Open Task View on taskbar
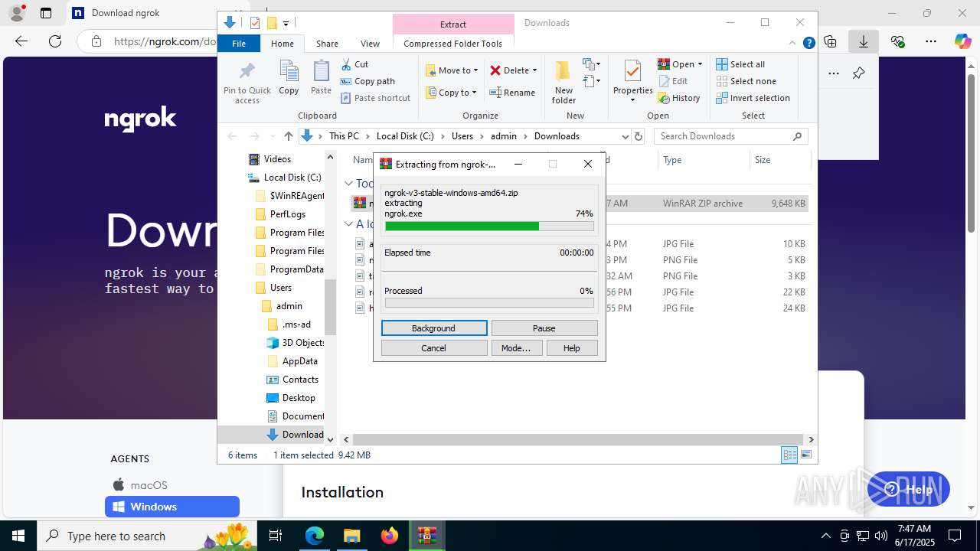This screenshot has height=551, width=980. coord(276,536)
